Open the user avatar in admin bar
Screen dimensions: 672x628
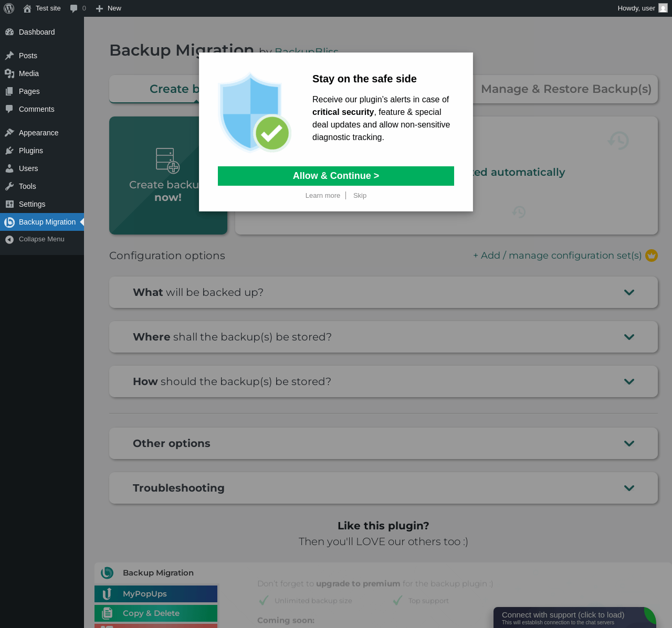click(663, 8)
